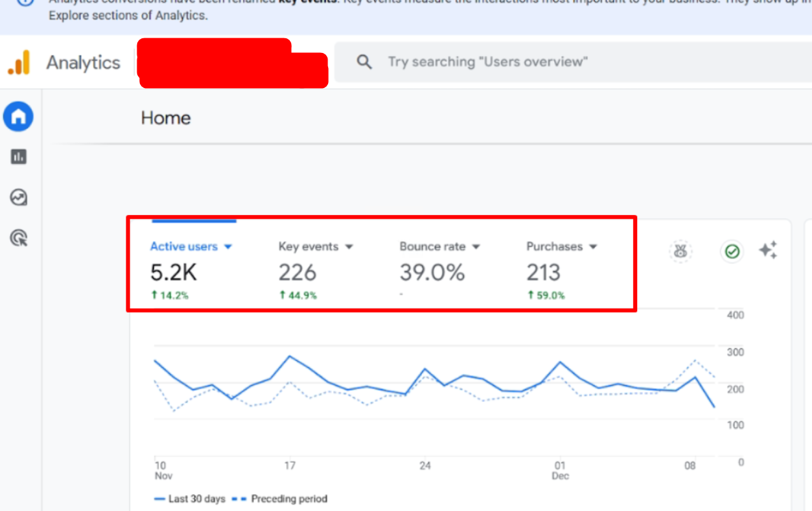Click the Google Analytics logo

coord(19,63)
